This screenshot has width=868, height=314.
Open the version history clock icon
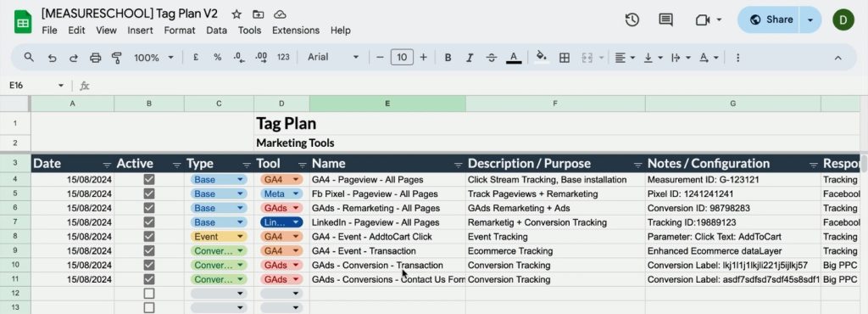click(632, 20)
